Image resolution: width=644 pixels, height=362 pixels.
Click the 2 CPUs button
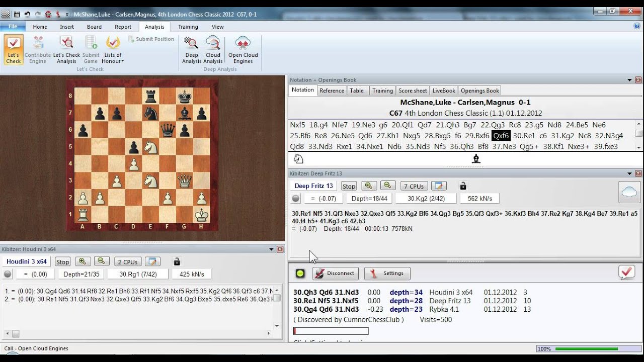[127, 261]
